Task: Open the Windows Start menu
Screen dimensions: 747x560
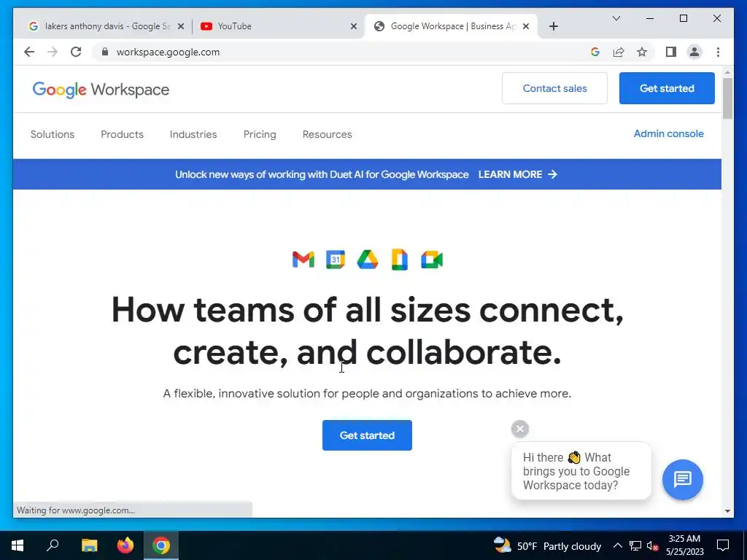Action: pyautogui.click(x=18, y=545)
